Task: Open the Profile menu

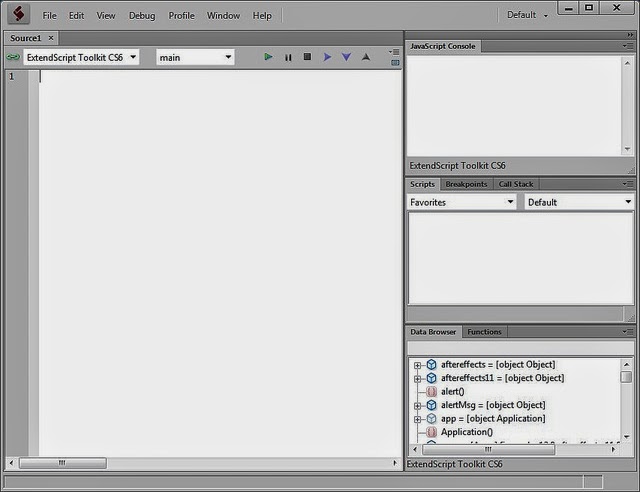Action: 181,16
